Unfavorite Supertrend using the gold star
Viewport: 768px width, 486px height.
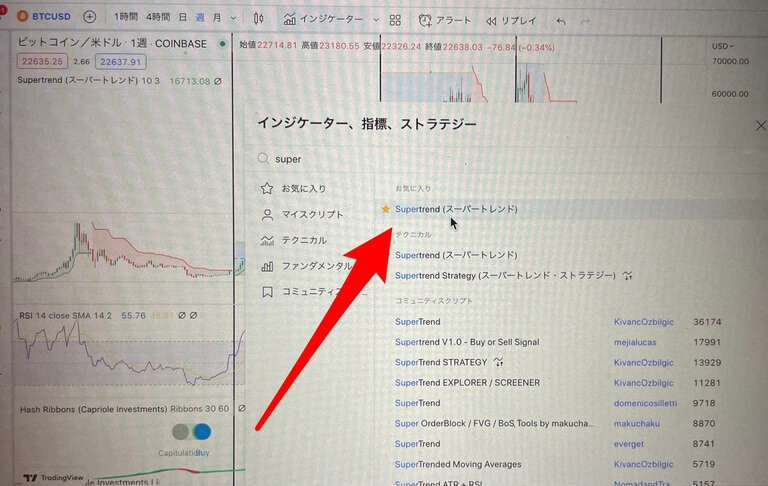coord(386,210)
